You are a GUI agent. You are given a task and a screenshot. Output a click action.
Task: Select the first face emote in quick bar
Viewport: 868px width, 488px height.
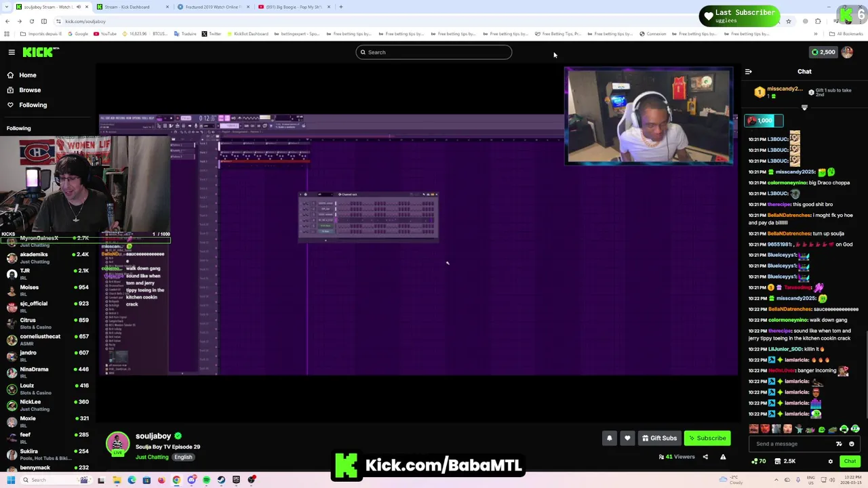[754, 429]
